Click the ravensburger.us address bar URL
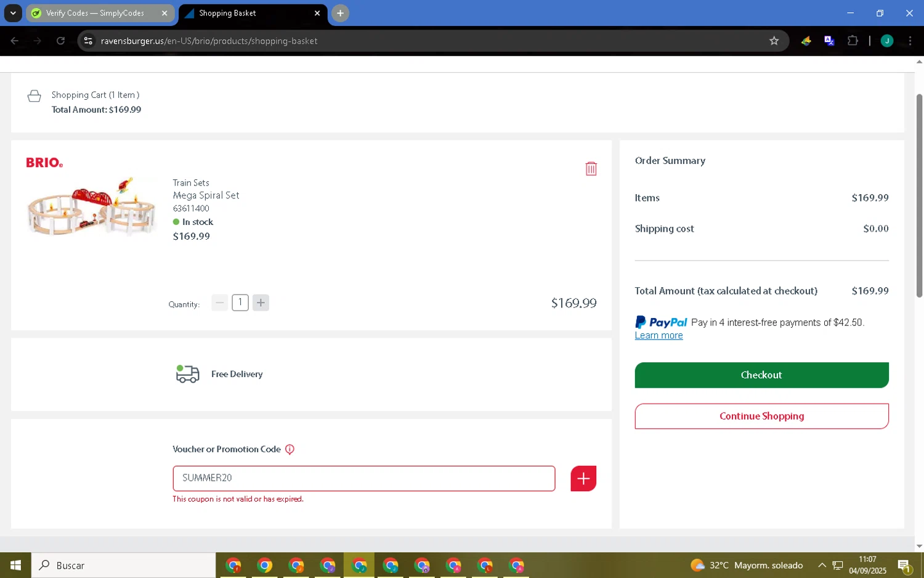924x578 pixels. tap(209, 41)
